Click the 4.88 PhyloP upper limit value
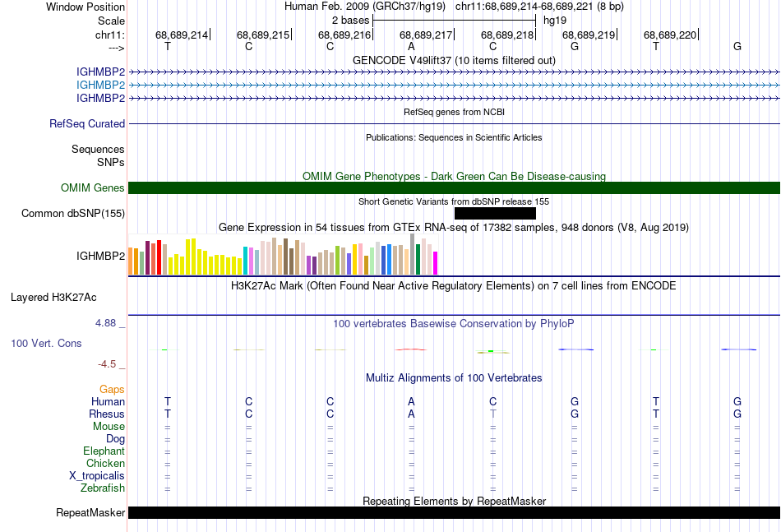The width and height of the screenshot is (781, 532). pos(105,323)
